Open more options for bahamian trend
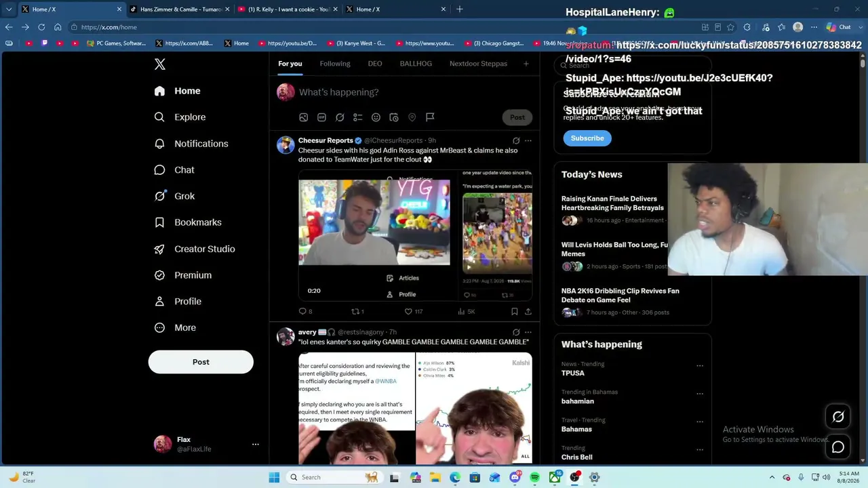 coord(700,394)
